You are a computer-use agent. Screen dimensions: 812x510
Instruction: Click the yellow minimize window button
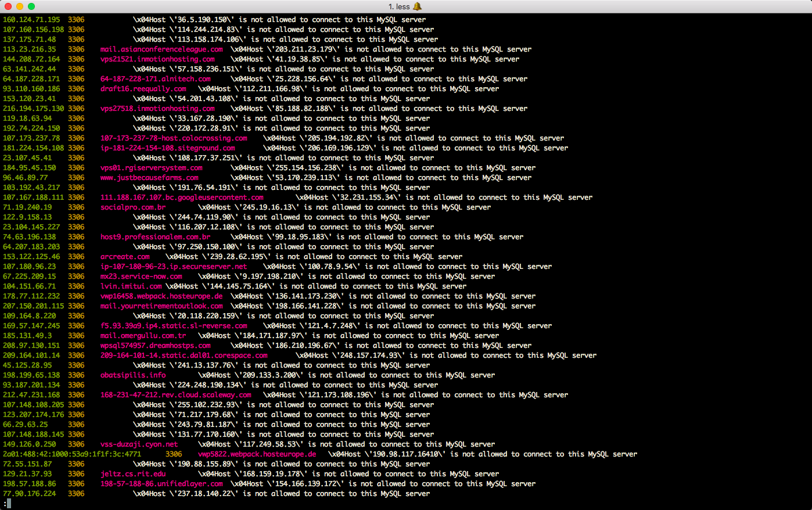click(20, 6)
